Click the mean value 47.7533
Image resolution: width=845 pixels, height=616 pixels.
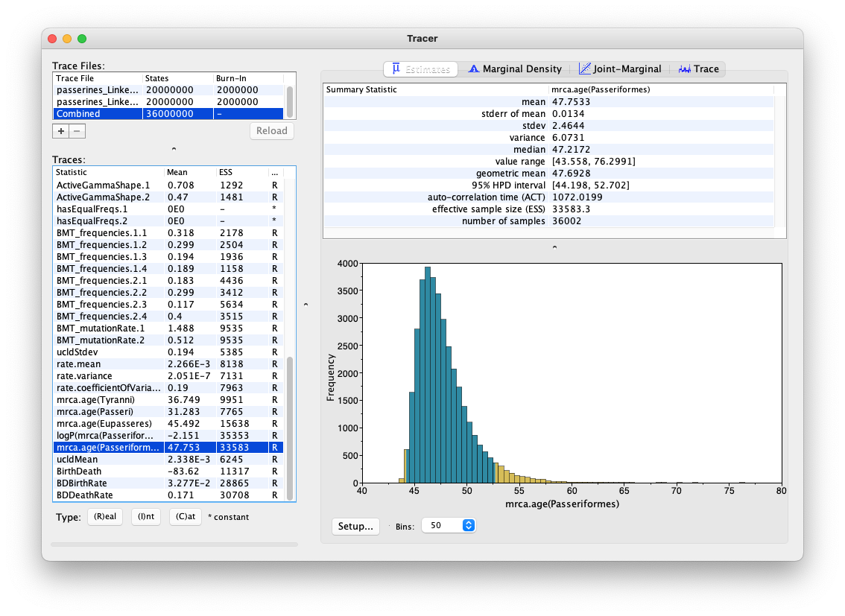[x=571, y=102]
